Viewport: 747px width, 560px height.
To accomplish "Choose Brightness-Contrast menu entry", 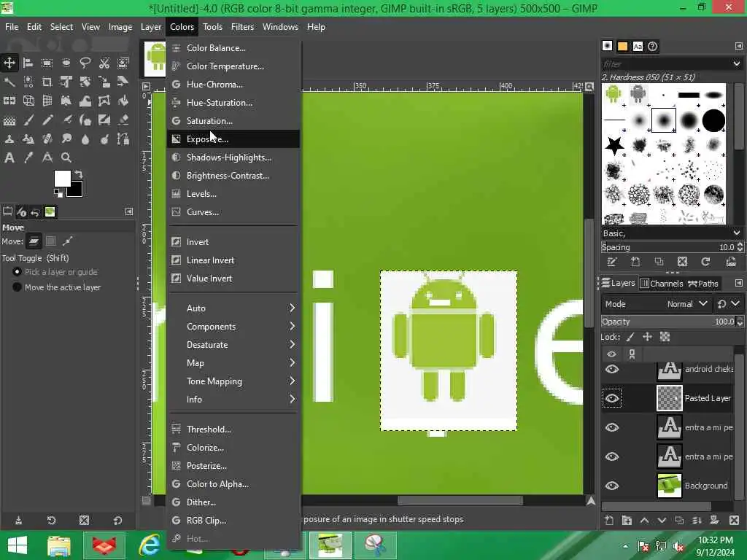I will pyautogui.click(x=234, y=176).
